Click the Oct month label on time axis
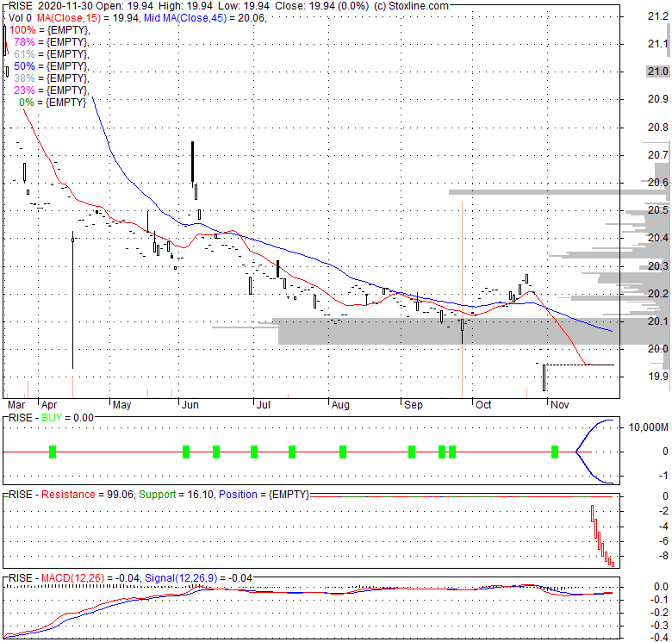Image resolution: width=672 pixels, height=642 pixels. [483, 405]
